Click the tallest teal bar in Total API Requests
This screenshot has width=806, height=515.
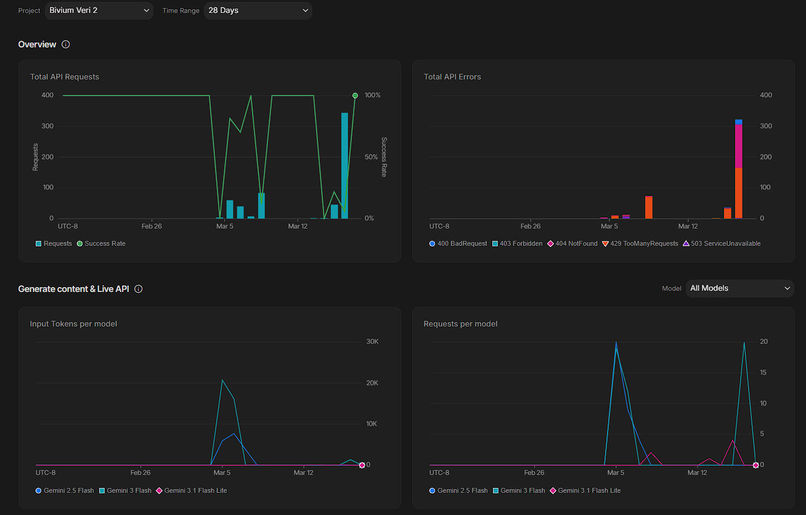coord(344,165)
